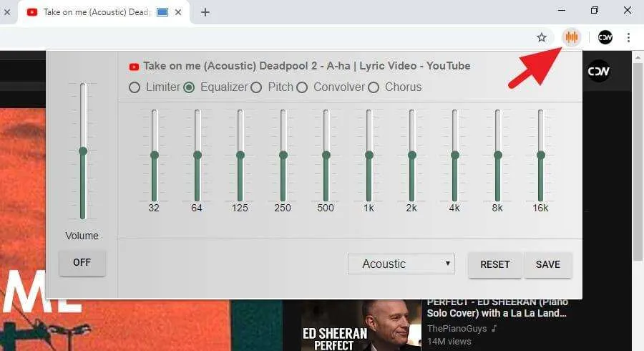644x351 pixels.
Task: Click the page's vertical scrollbar
Action: point(638,163)
